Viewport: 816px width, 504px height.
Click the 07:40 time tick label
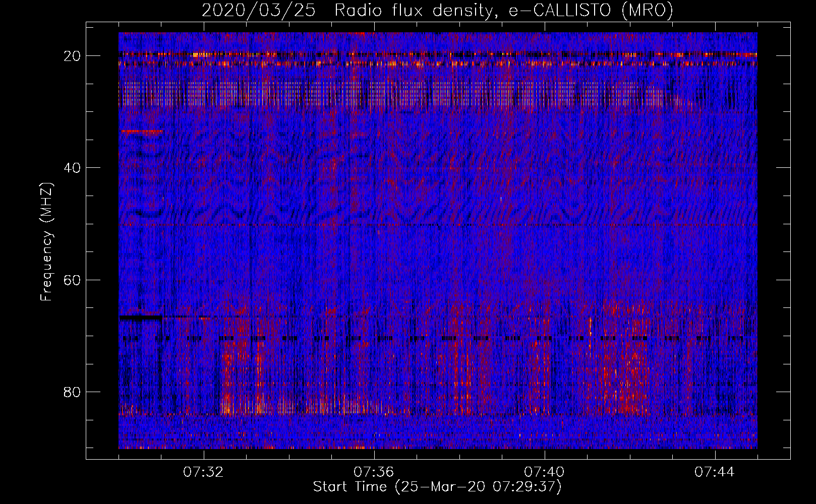click(x=544, y=472)
